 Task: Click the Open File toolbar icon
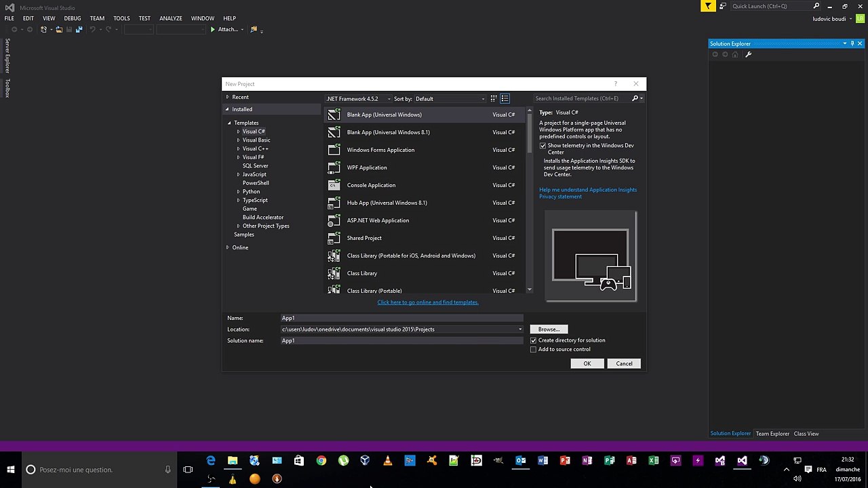pyautogui.click(x=59, y=29)
